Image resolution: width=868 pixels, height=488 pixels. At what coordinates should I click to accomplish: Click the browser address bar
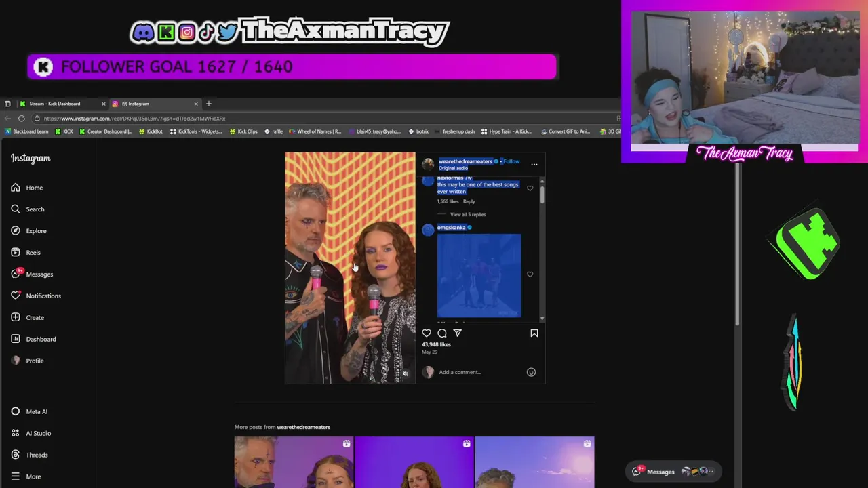[x=325, y=118]
